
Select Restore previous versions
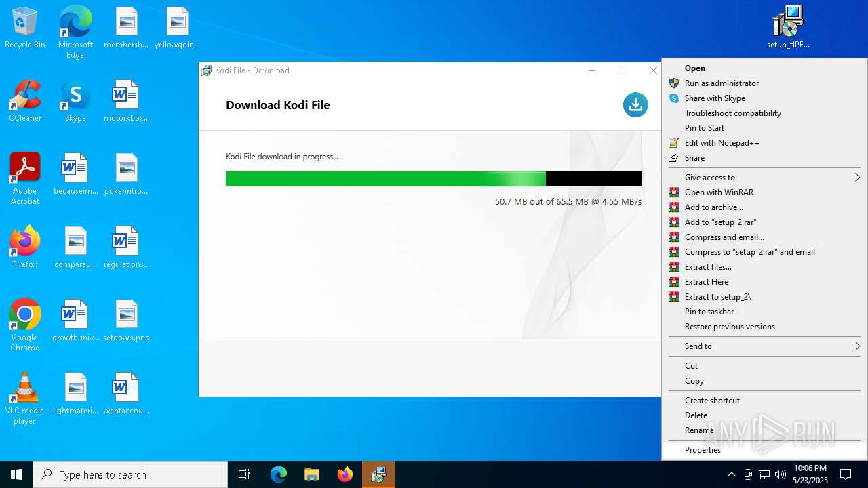tap(764, 327)
